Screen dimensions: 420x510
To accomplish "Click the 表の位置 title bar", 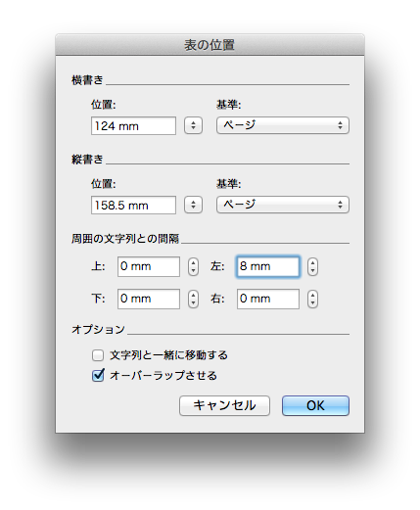I will [210, 45].
